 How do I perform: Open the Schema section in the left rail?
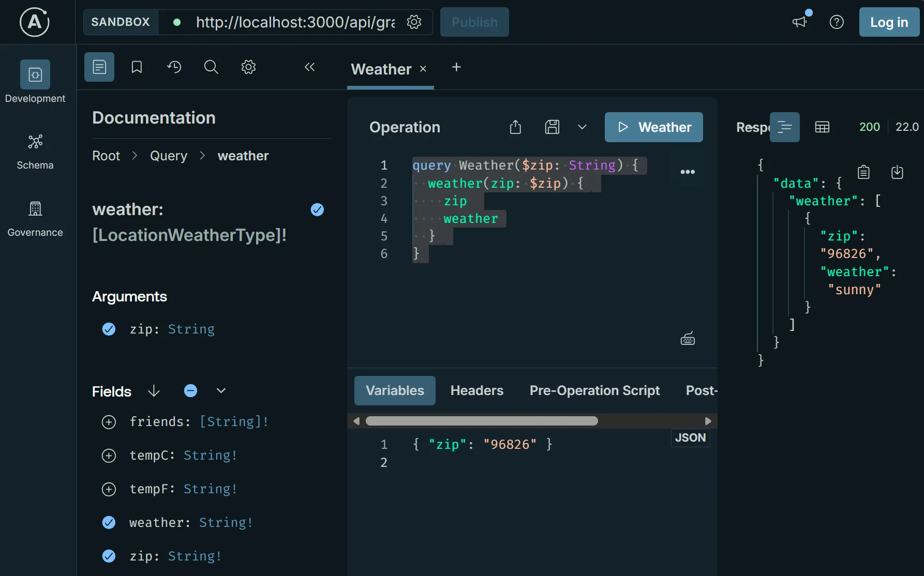(35, 150)
